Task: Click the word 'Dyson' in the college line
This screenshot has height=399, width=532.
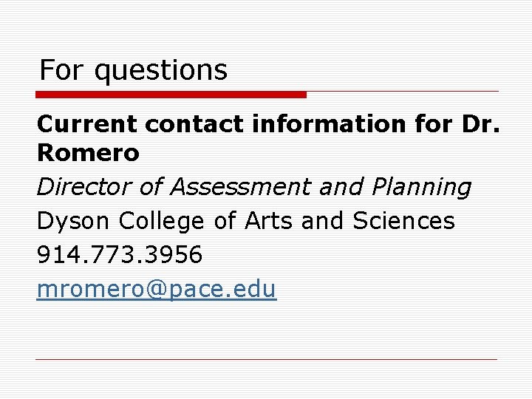Action: click(x=72, y=222)
